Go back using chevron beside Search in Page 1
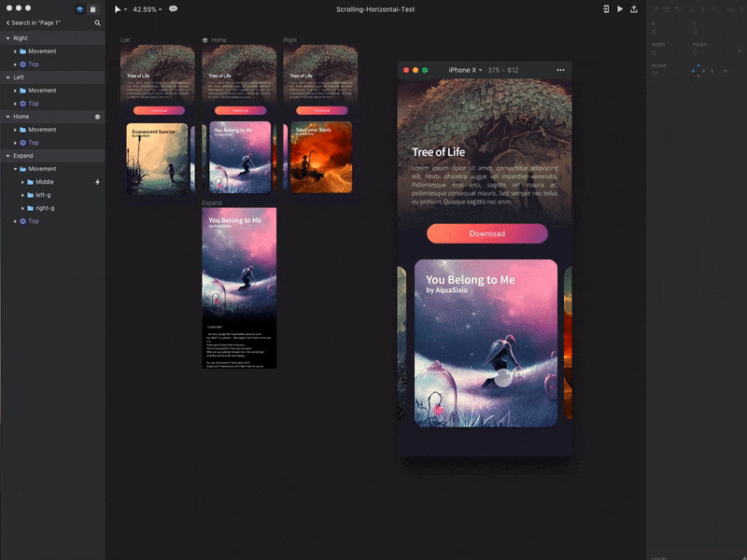Viewport: 747px width, 560px height. (x=7, y=22)
